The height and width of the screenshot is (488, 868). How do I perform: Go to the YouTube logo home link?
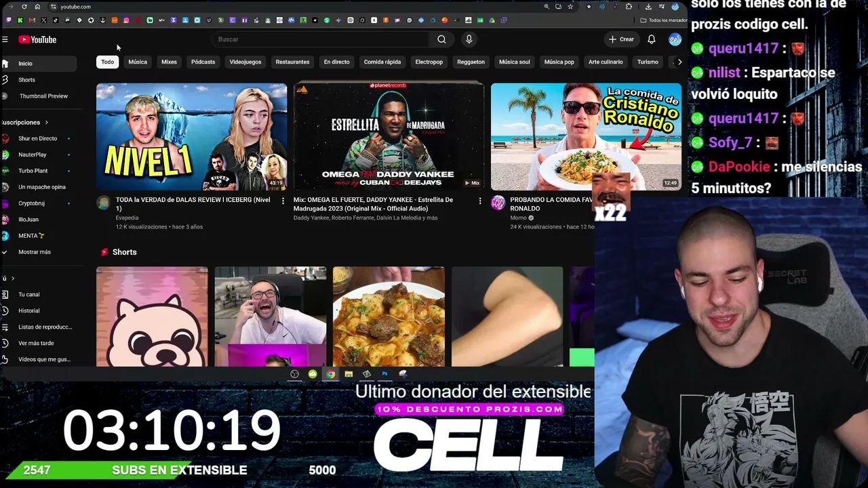pos(37,39)
